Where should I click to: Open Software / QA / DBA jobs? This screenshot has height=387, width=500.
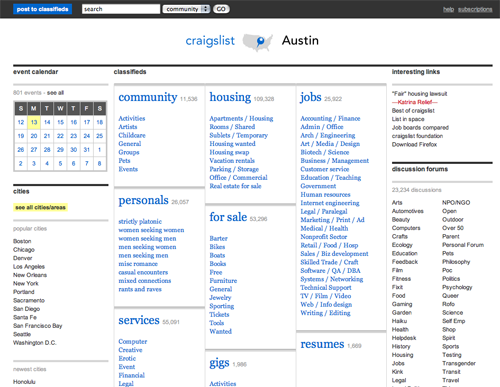tap(330, 271)
